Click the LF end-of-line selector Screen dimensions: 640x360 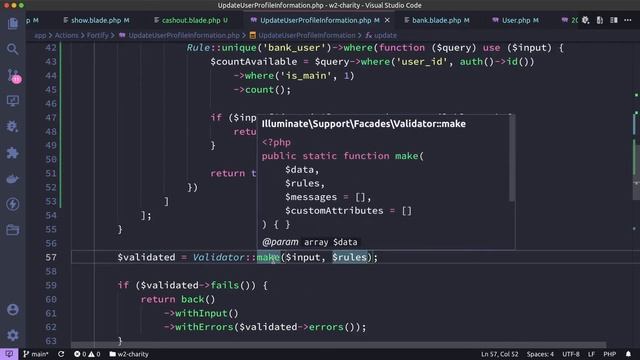[x=591, y=354]
